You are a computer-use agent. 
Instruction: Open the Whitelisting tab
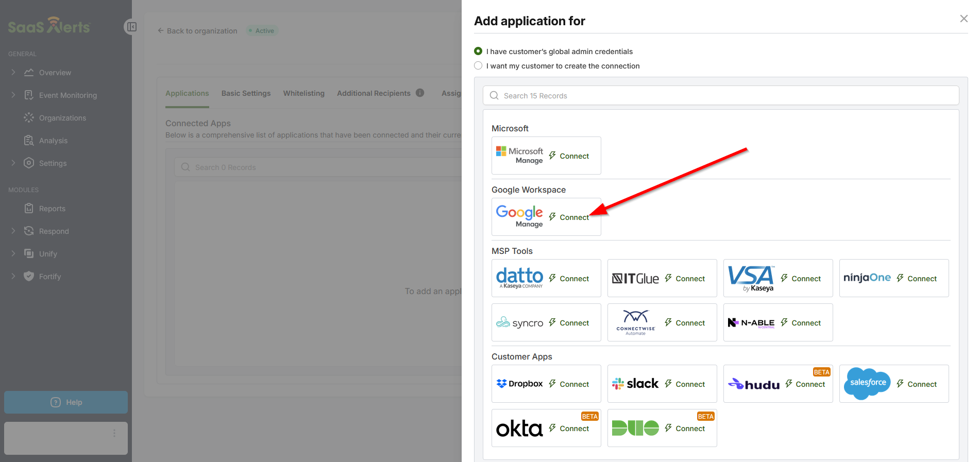click(303, 93)
